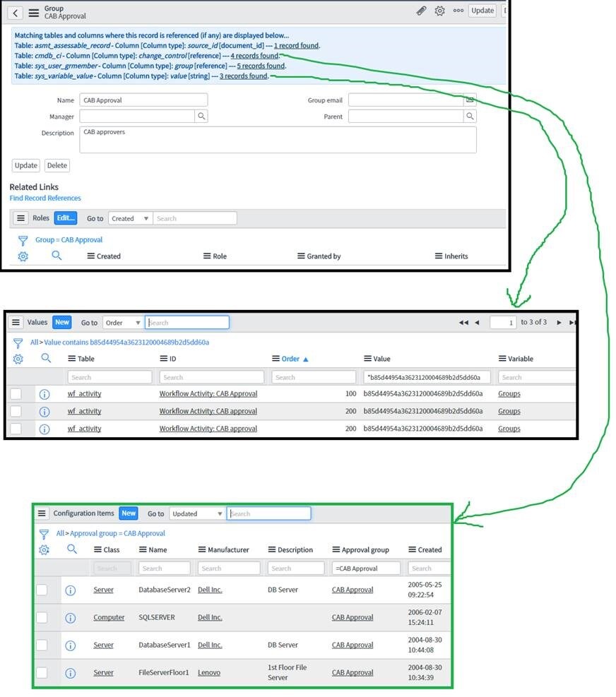Click New button in Configuration Items list
The height and width of the screenshot is (697, 616).
pyautogui.click(x=129, y=513)
